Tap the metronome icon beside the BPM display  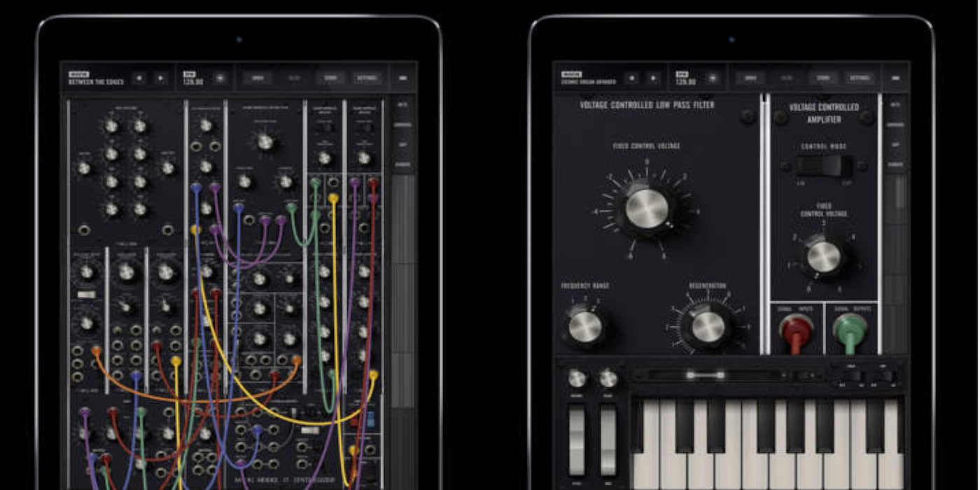tap(219, 78)
